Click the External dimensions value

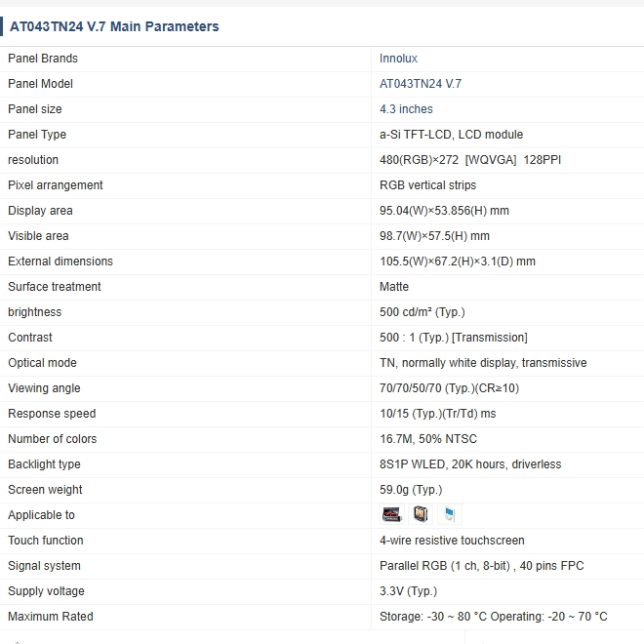point(457,262)
